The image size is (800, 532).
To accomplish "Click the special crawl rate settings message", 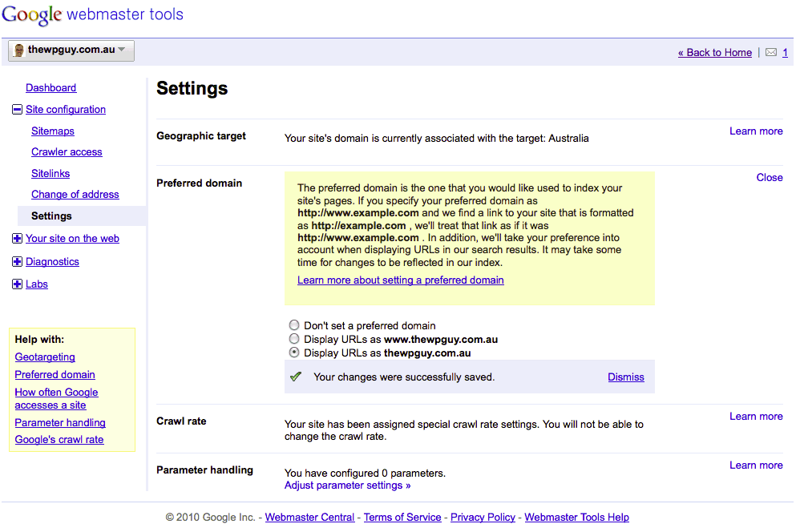I will tap(464, 430).
